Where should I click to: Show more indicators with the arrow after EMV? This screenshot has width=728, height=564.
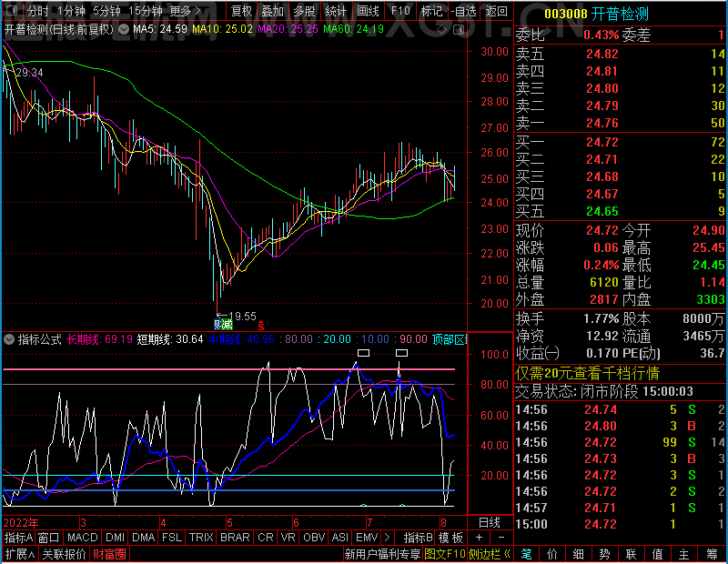[388, 538]
